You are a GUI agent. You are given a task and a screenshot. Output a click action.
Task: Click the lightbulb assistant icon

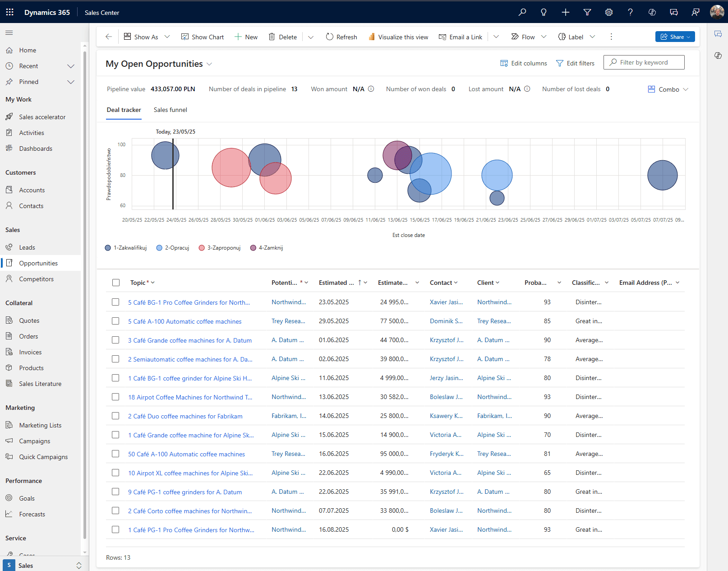pos(544,12)
